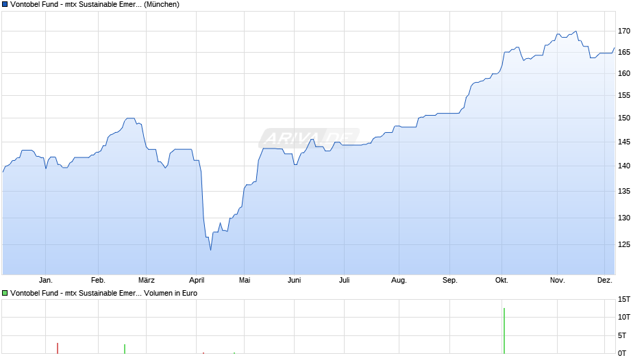Click the tall green volume bar in October
This screenshot has width=644, height=360.
504,331
